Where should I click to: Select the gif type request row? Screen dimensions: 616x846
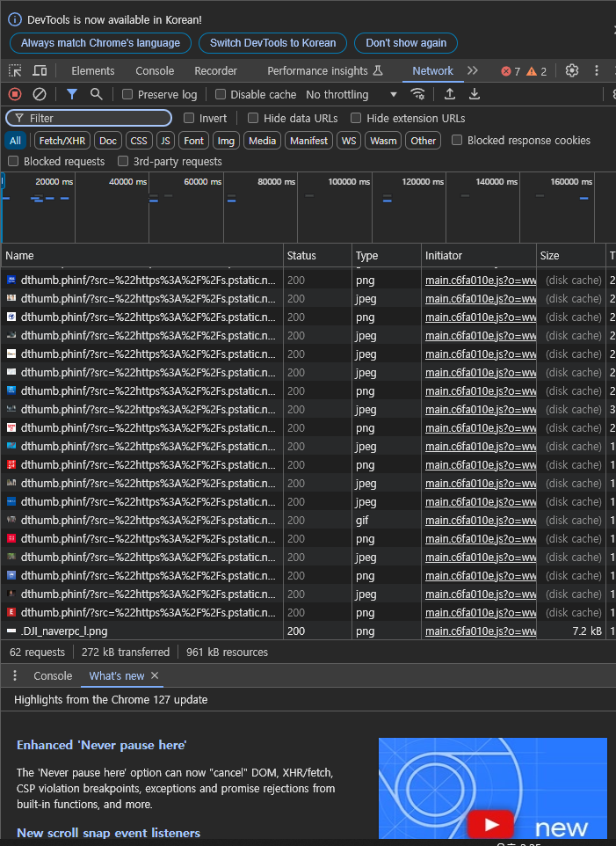click(308, 520)
